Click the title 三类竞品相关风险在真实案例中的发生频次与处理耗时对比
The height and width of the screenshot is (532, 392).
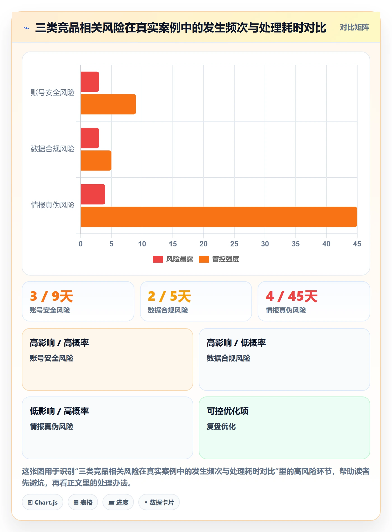181,28
